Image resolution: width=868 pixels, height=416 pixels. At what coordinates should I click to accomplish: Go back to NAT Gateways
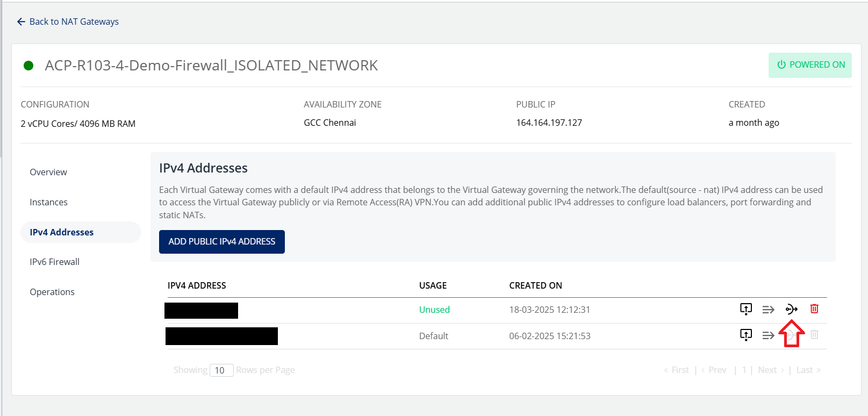click(68, 21)
